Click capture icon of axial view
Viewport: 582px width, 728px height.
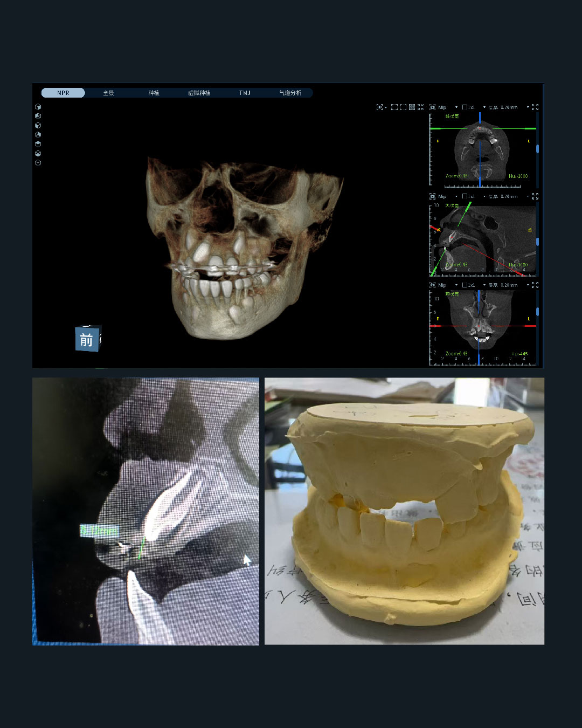[x=432, y=107]
